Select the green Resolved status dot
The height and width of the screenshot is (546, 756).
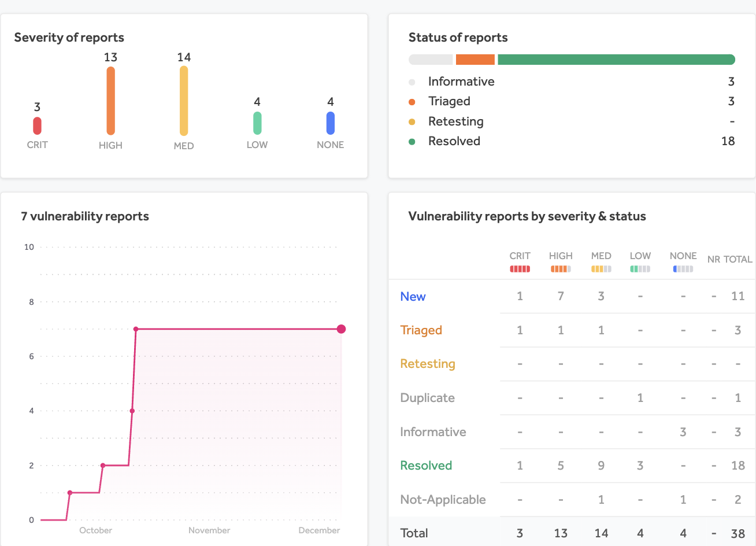point(412,141)
